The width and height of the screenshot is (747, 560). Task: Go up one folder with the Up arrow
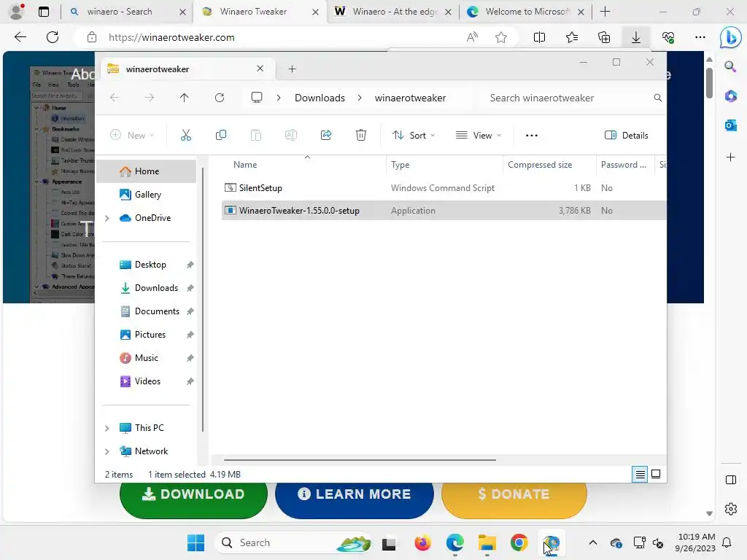[185, 98]
